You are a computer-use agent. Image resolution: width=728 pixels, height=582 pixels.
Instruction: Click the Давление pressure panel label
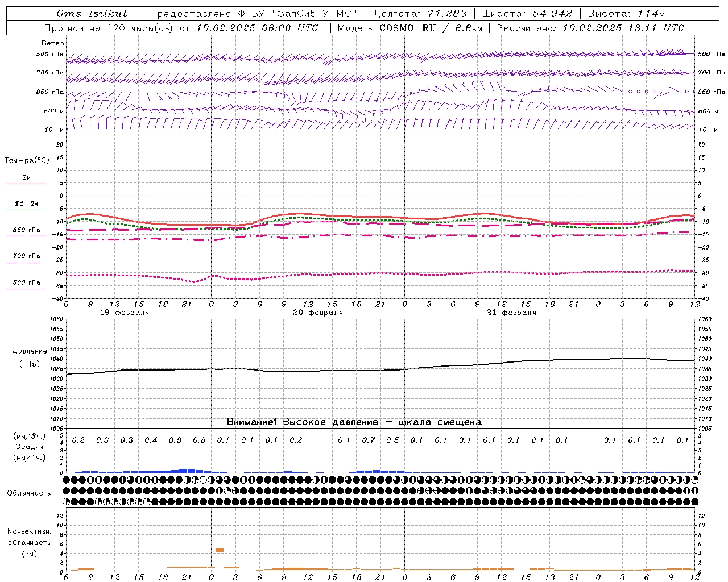30,351
